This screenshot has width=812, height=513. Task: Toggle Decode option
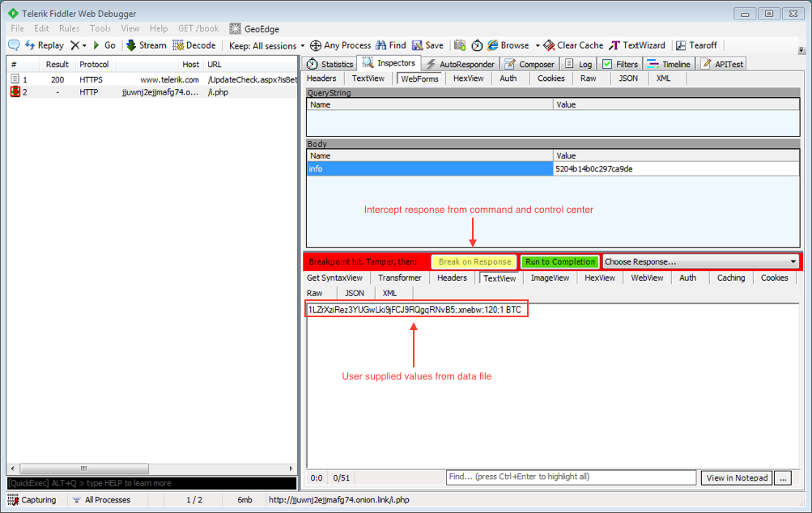194,45
